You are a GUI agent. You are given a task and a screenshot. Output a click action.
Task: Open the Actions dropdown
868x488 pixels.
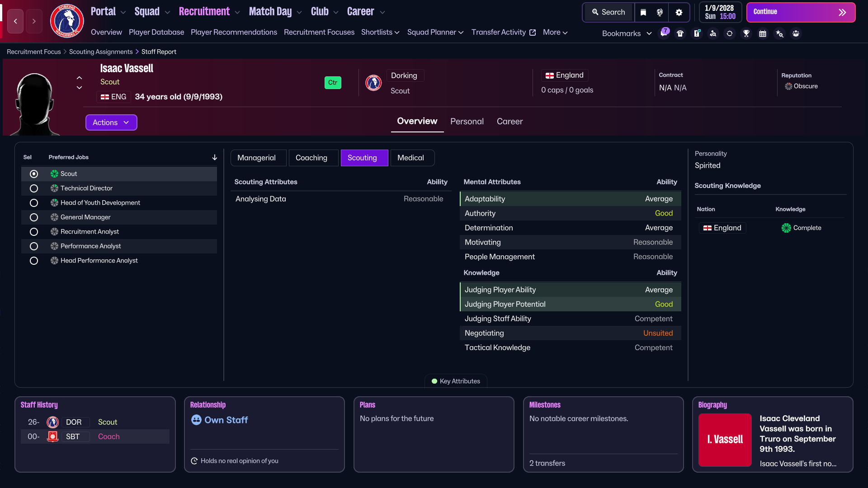pos(111,122)
